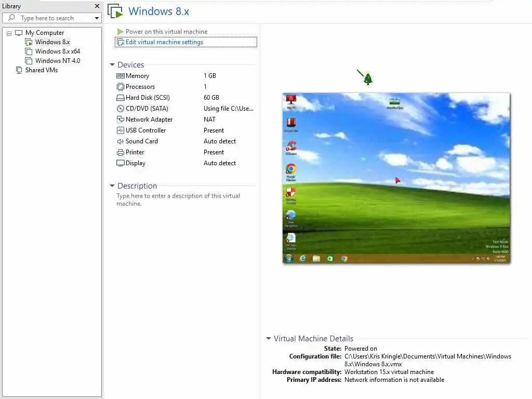Click the Printer device icon
This screenshot has height=399, width=532.
click(x=120, y=152)
